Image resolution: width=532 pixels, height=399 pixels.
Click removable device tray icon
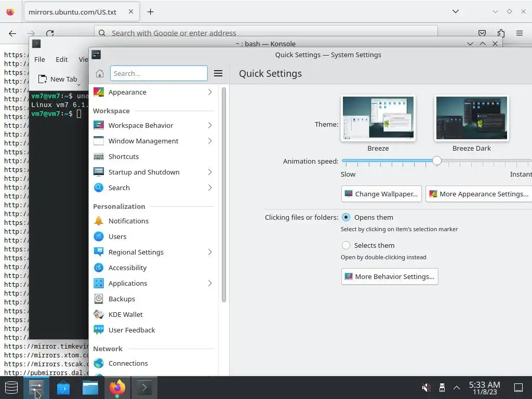pyautogui.click(x=442, y=388)
